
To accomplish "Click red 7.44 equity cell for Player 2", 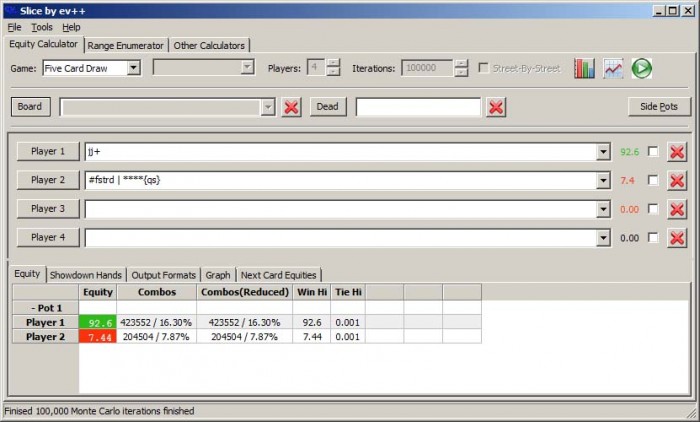I will tap(98, 337).
